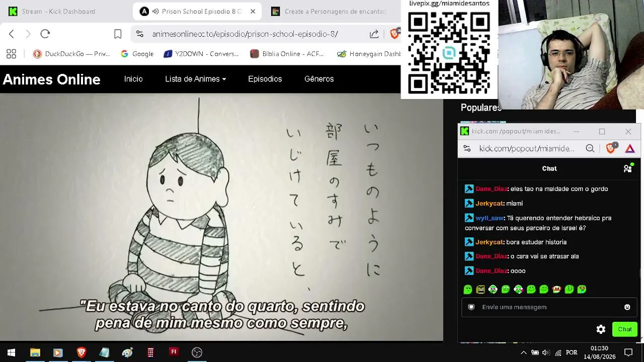Viewport: 644px width, 362px height.
Task: Open the DuckDuckGo bookmark
Action: click(x=71, y=54)
